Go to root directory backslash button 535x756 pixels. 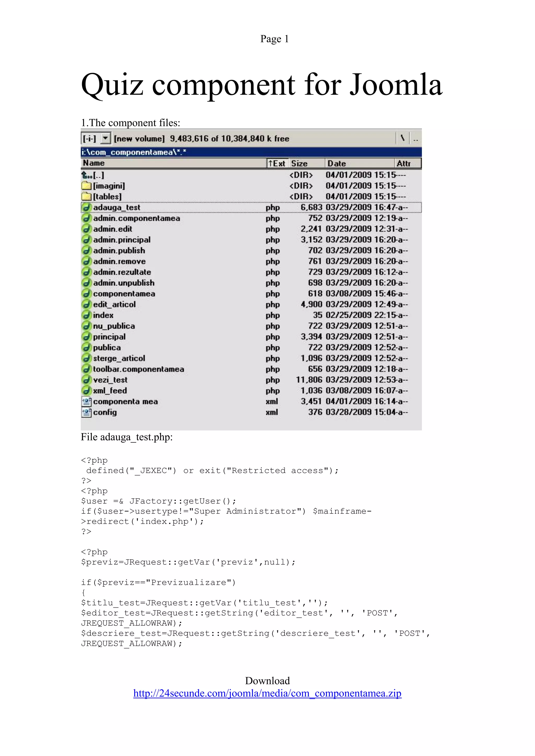point(403,138)
